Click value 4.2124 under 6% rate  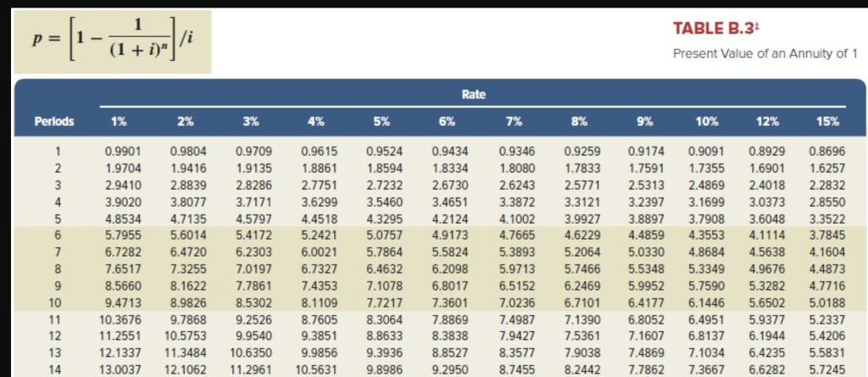point(449,218)
